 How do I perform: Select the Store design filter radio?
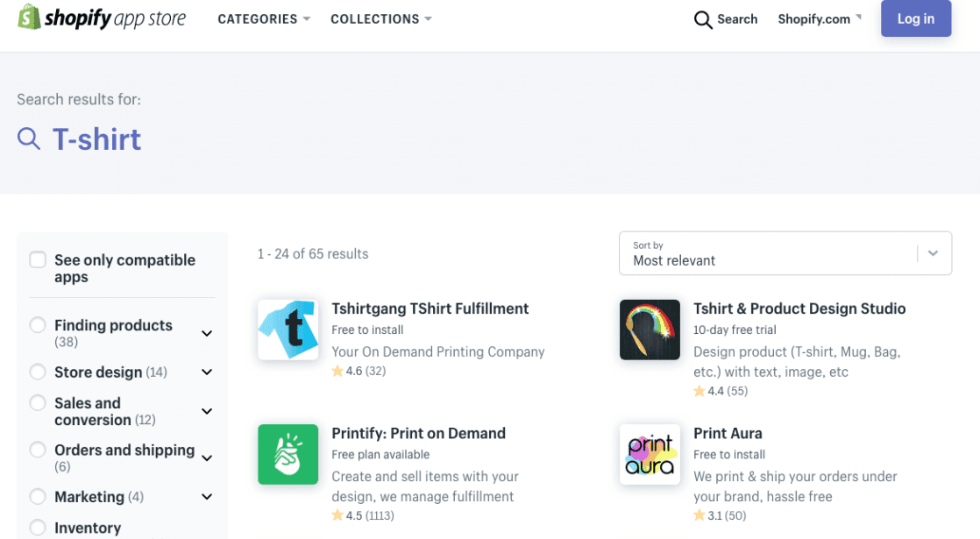click(x=38, y=372)
